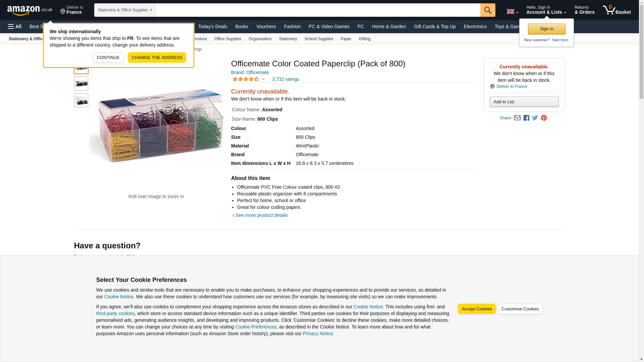Select the second product image thumbnail
The height and width of the screenshot is (362, 644).
(x=81, y=83)
